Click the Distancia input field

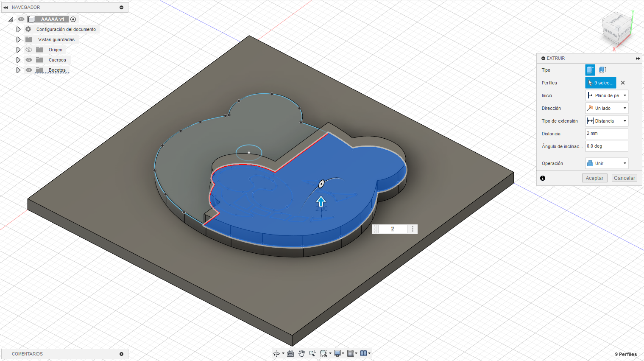[x=607, y=134]
